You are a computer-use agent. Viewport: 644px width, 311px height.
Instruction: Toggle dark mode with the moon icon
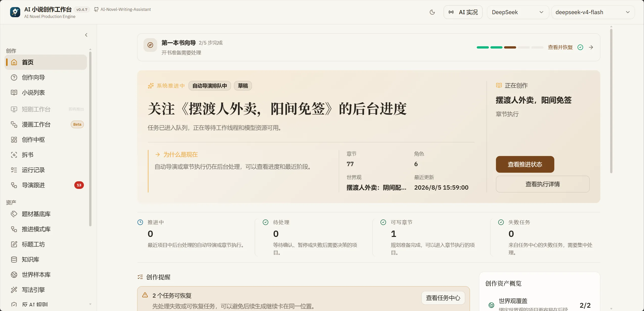pos(432,12)
